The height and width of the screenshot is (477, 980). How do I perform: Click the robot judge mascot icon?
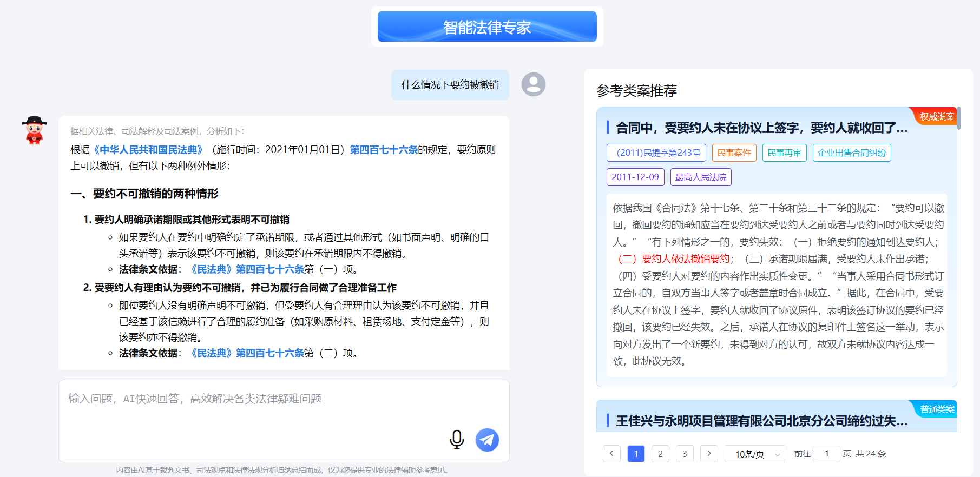pos(34,130)
